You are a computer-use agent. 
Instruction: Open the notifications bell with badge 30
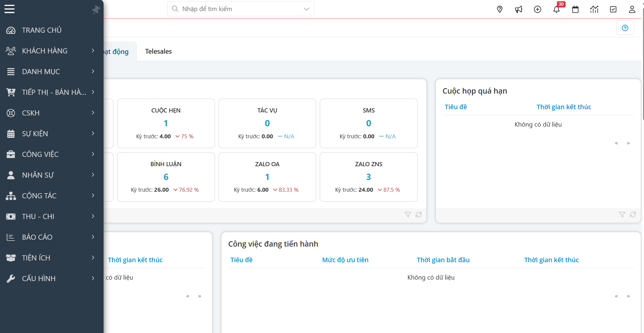556,9
